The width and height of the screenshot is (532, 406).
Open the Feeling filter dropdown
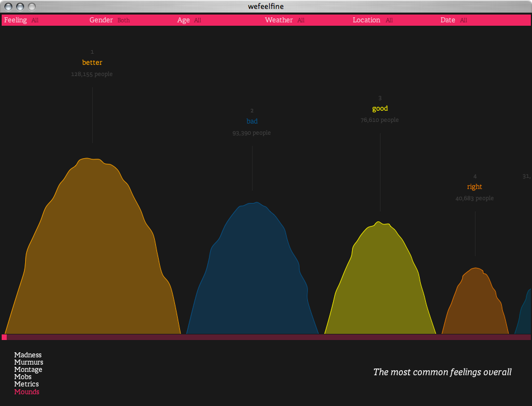click(16, 20)
